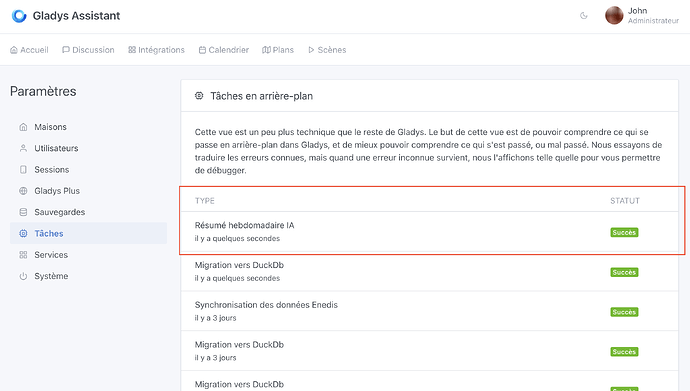Switch to Intégrations tab
Image resolution: width=690 pixels, height=391 pixels.
click(156, 50)
